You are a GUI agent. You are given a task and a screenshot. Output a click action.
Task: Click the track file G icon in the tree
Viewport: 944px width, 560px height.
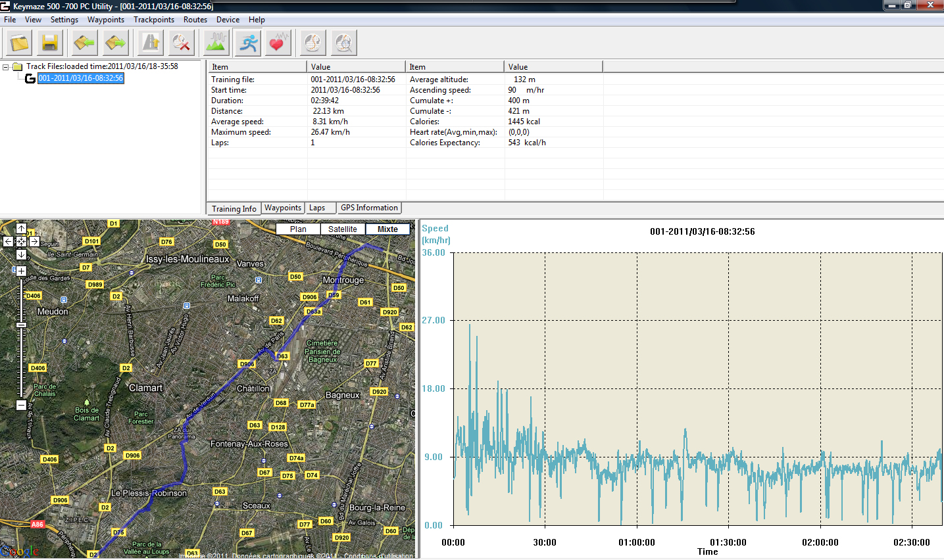(x=30, y=79)
